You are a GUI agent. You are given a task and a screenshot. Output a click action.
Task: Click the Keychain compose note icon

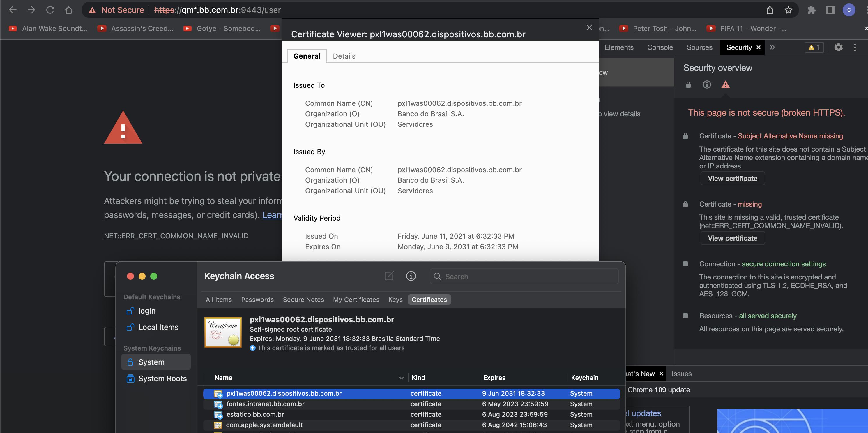(x=389, y=276)
